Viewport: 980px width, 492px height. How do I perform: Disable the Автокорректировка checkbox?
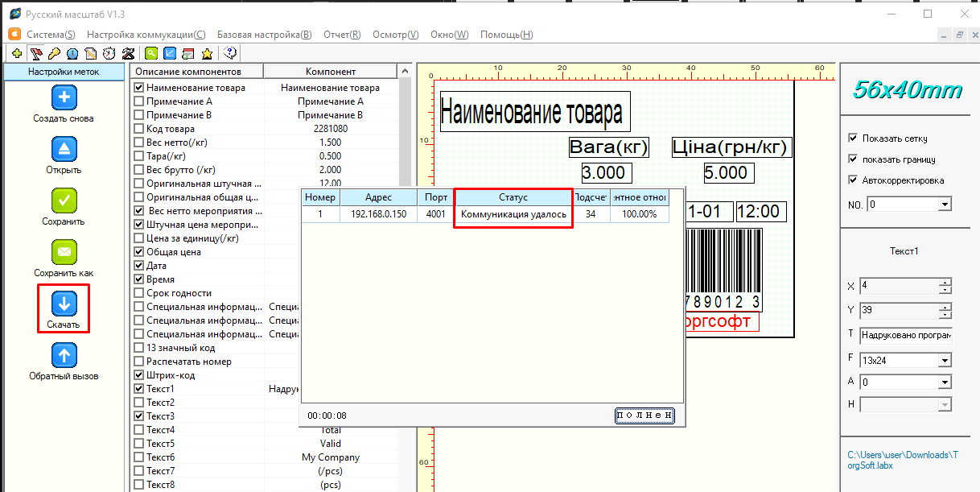(x=854, y=180)
